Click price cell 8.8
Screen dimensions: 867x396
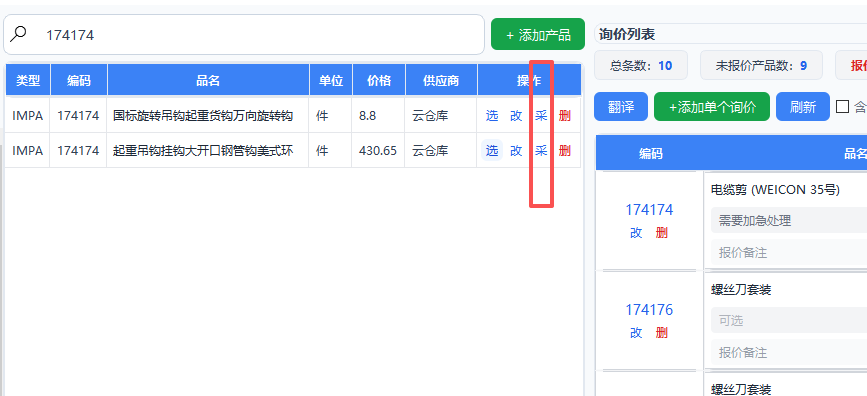(367, 116)
